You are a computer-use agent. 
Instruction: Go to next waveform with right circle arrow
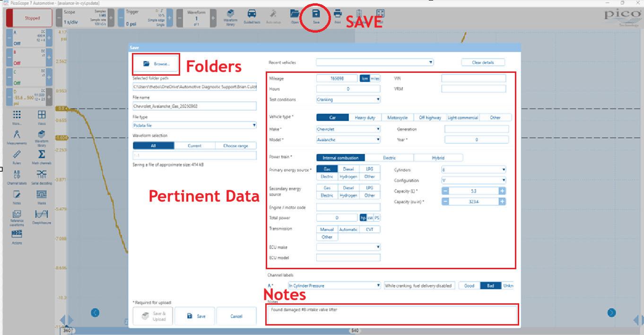tap(611, 312)
